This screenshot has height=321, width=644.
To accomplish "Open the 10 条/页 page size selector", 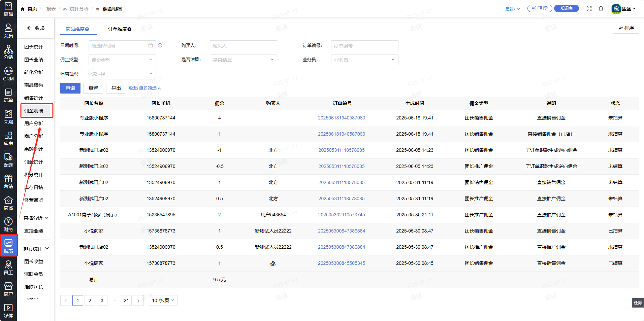I will (163, 300).
